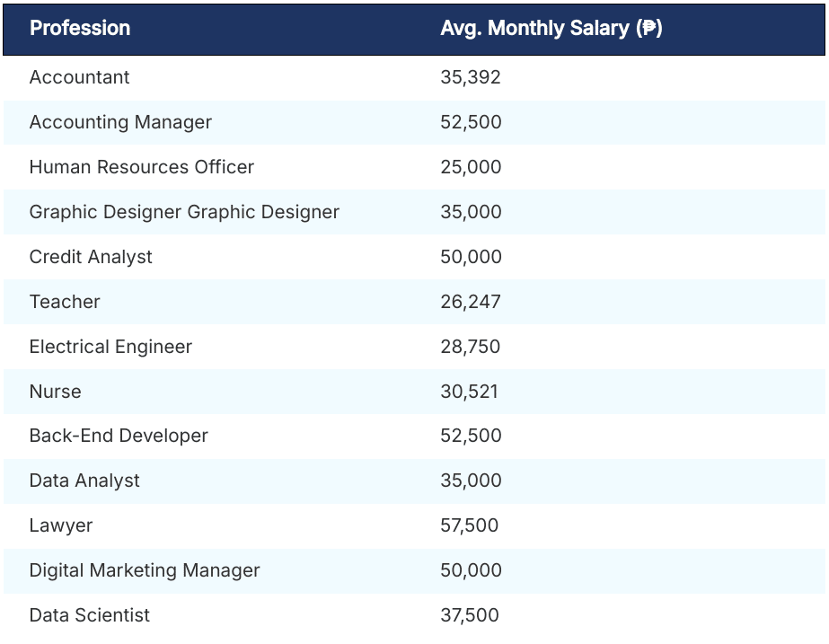Select the Electrical Engineer entry

[111, 347]
